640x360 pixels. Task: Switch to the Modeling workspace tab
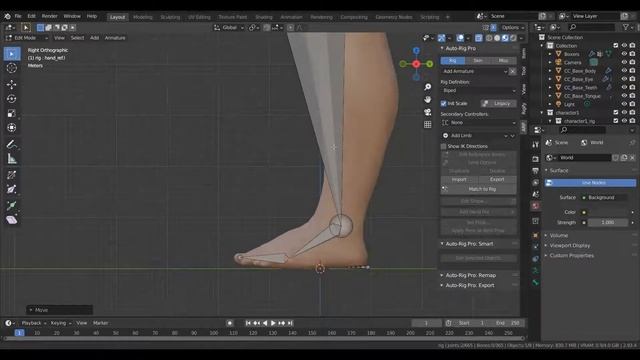(142, 17)
